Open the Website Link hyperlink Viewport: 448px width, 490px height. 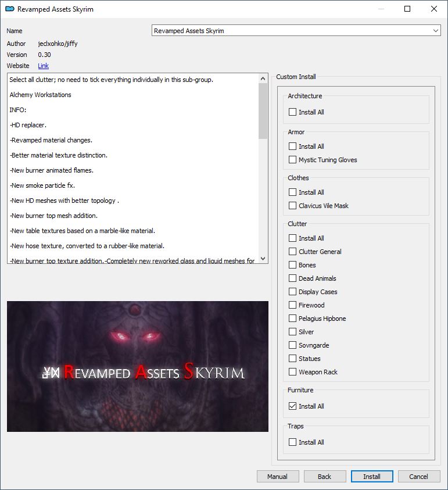tap(43, 66)
